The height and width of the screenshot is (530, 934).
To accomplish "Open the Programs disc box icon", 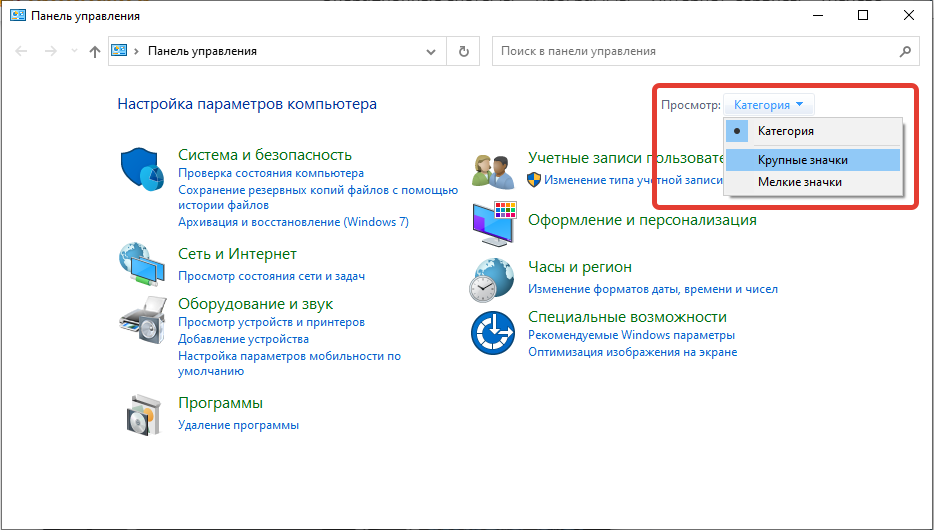I will pyautogui.click(x=142, y=413).
